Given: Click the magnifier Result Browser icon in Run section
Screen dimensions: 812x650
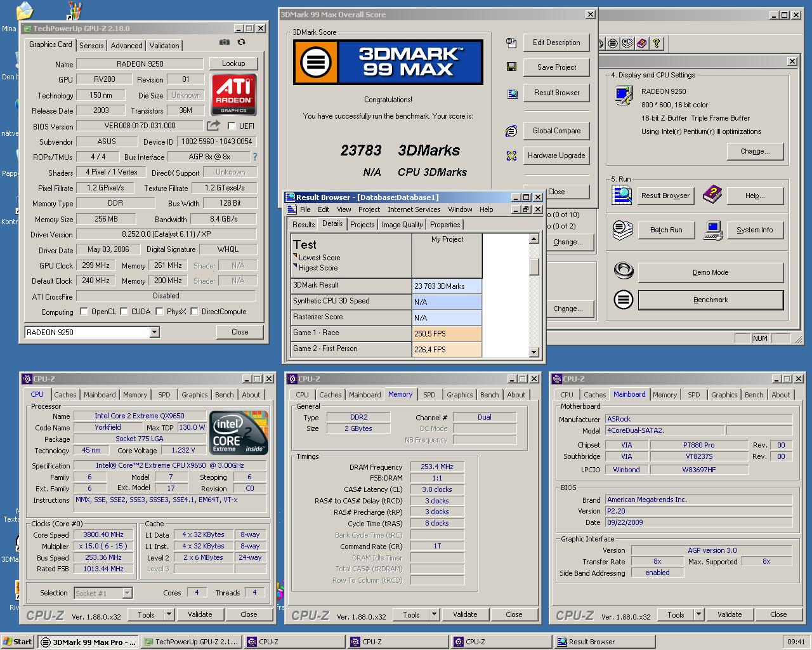Looking at the screenshot, I should [623, 195].
